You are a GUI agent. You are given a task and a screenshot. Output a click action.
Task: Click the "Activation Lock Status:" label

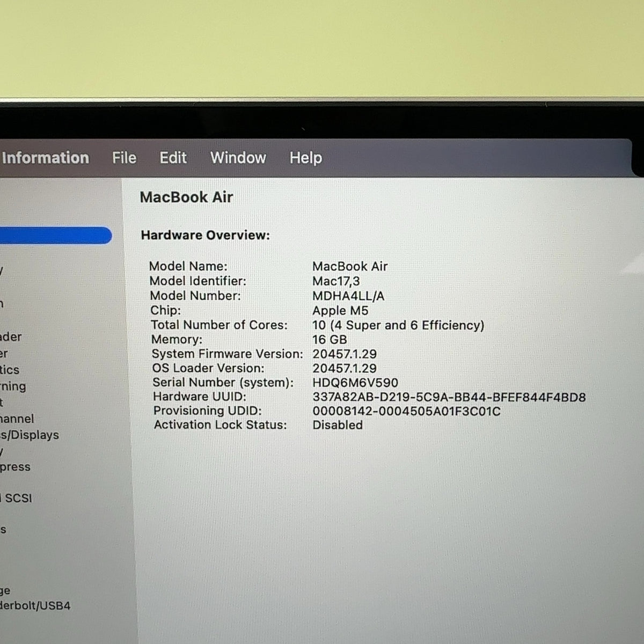[x=221, y=425]
